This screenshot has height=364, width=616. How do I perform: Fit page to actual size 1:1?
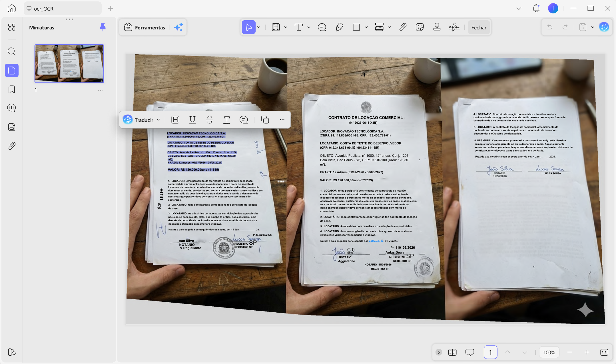click(x=604, y=352)
